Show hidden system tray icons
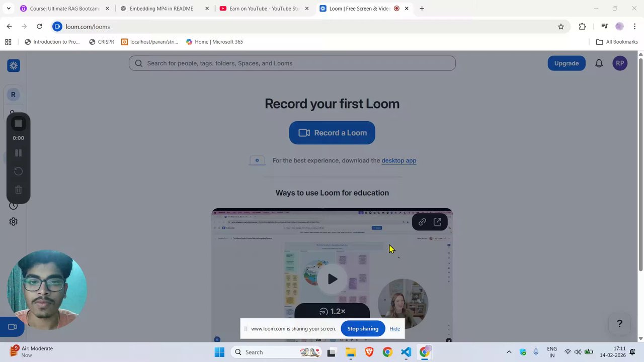644x362 pixels. pos(509,352)
